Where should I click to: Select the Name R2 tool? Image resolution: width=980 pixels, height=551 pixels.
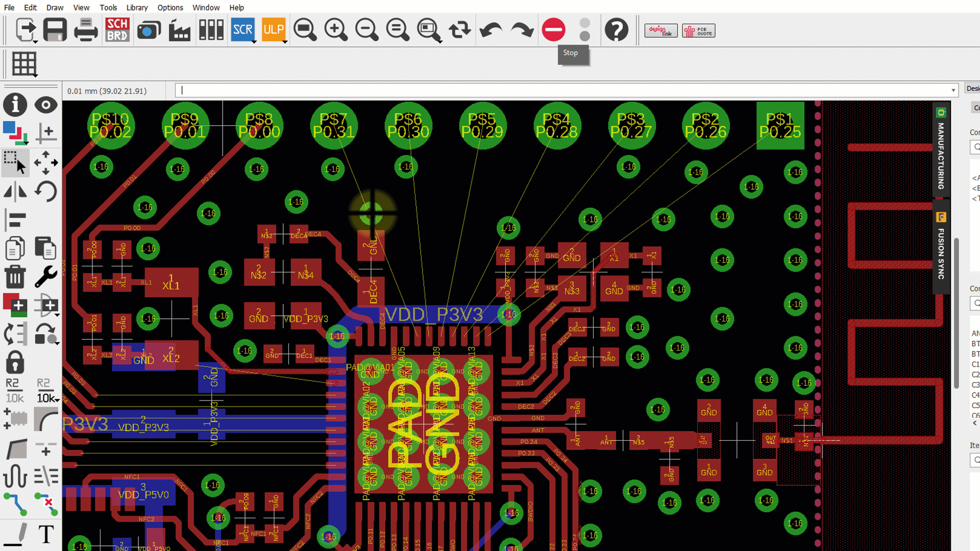tap(15, 390)
